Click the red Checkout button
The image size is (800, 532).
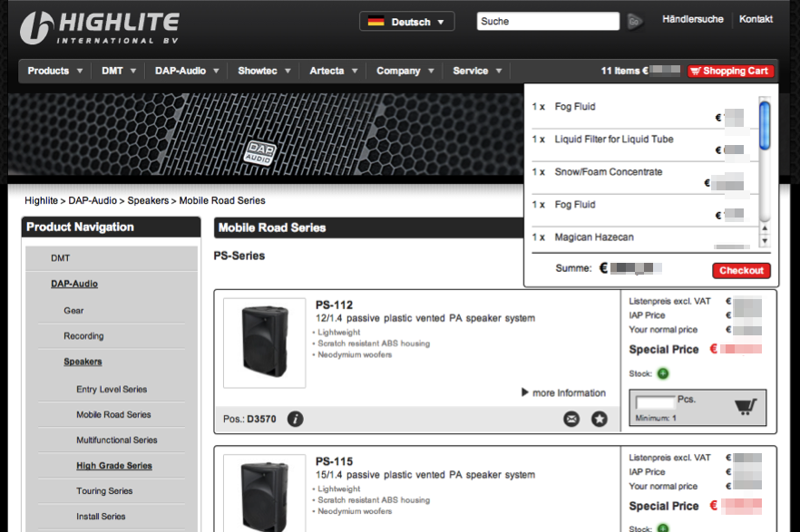point(741,271)
